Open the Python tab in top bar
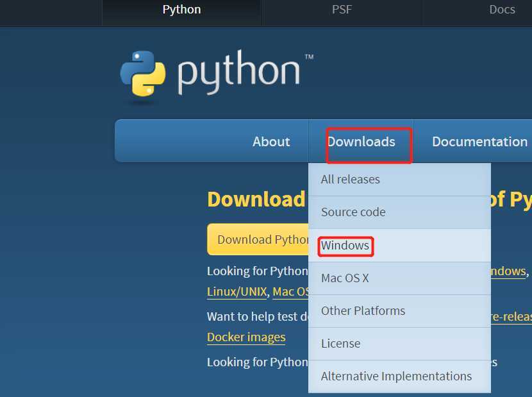 [x=181, y=10]
